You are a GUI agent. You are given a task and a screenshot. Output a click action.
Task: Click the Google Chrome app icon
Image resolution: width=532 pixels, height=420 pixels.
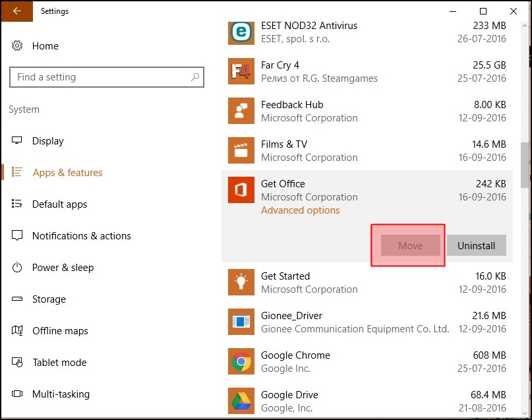[241, 361]
